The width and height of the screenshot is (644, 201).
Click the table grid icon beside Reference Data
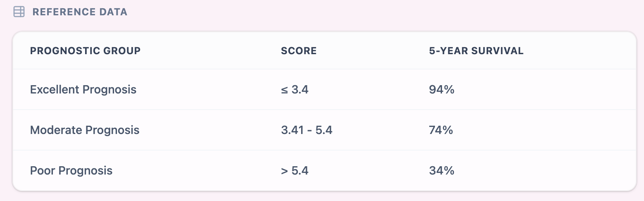[x=19, y=12]
